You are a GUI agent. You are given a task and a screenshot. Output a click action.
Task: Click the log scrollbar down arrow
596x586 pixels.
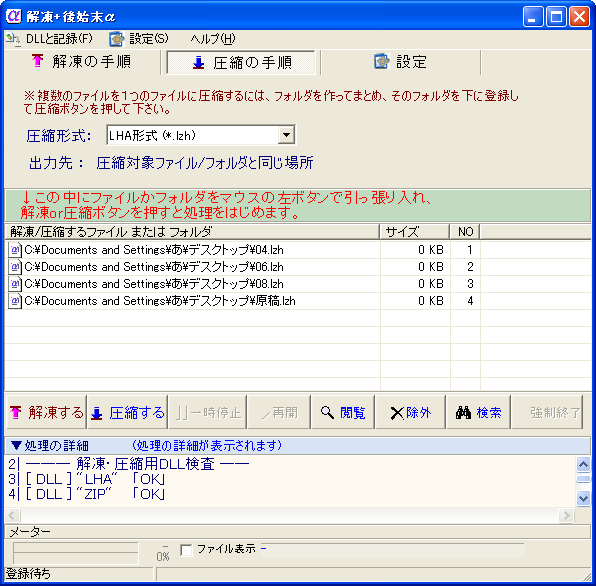[583, 498]
